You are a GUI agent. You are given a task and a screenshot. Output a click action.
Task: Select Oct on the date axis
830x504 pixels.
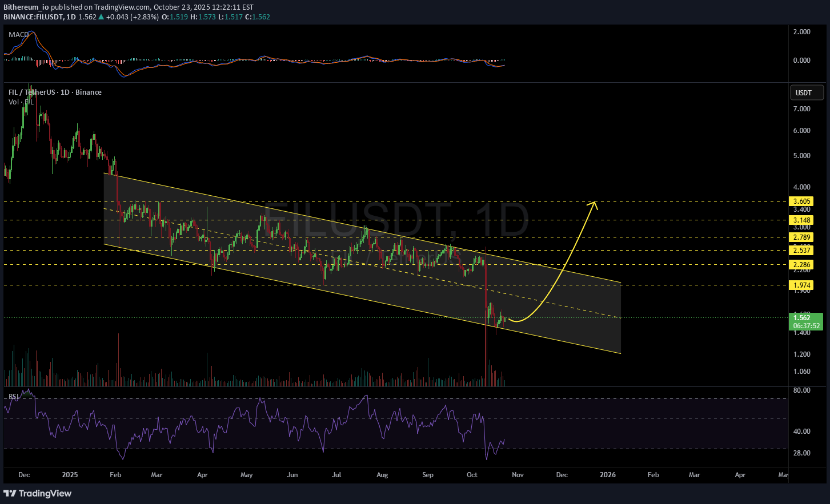tap(472, 475)
